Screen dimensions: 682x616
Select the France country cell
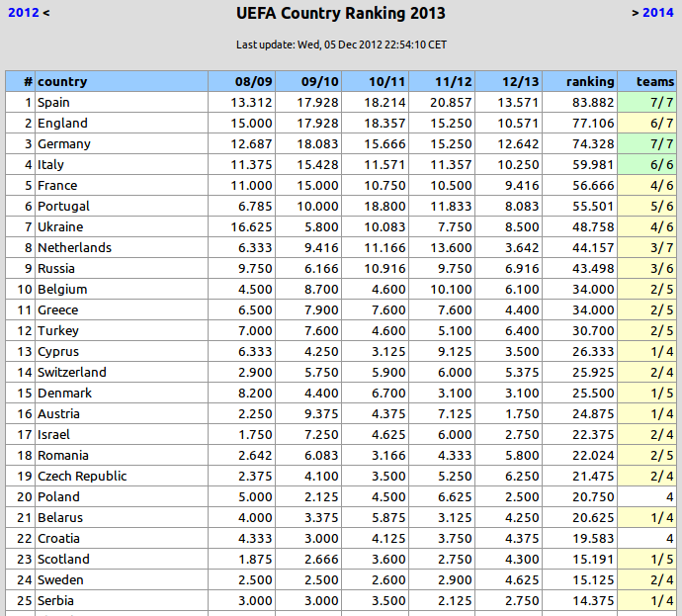tap(122, 185)
